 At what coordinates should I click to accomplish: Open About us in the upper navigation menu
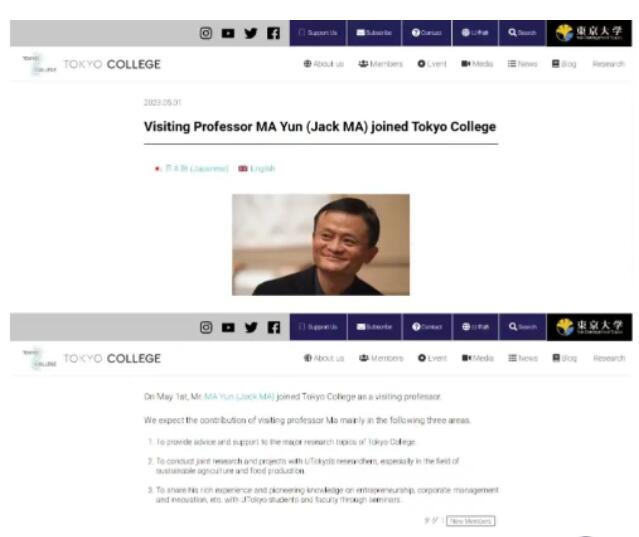click(x=324, y=64)
